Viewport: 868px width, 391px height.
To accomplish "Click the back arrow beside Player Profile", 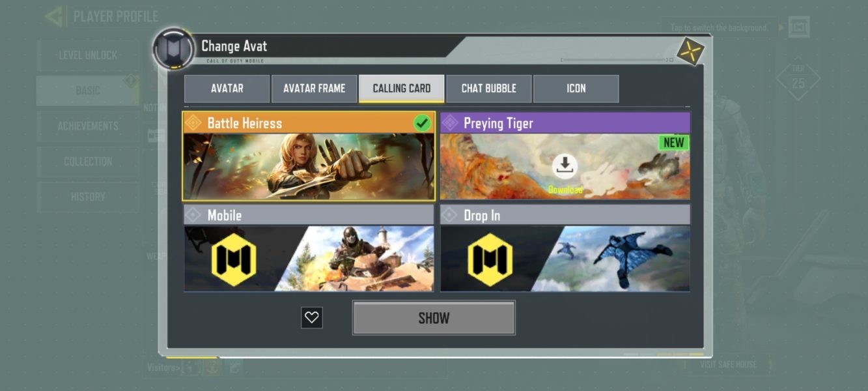I will [55, 16].
